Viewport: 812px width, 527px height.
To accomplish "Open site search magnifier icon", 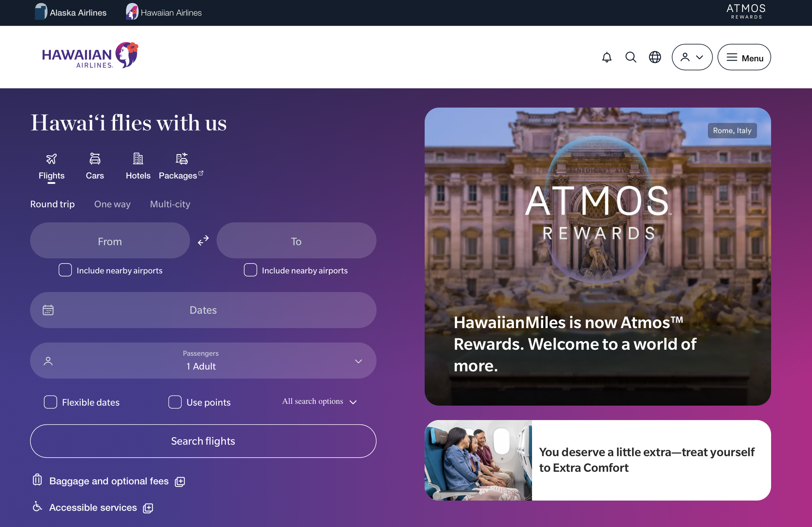I will (630, 57).
